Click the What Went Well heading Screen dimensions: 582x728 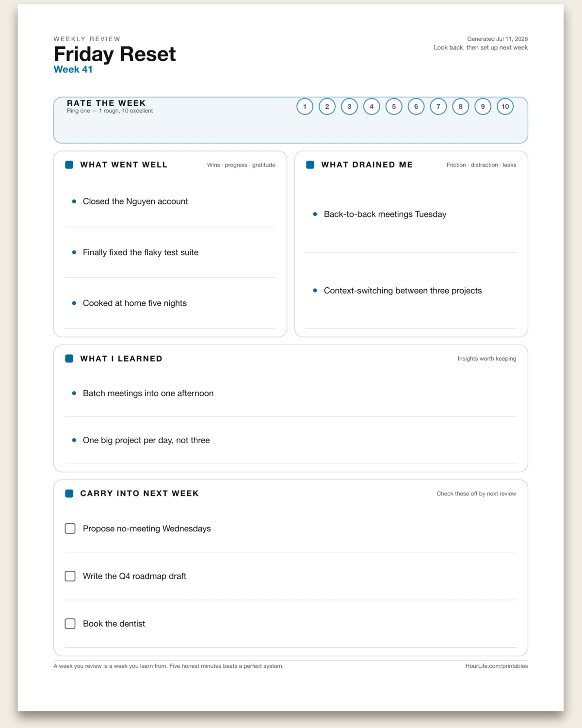(x=124, y=165)
